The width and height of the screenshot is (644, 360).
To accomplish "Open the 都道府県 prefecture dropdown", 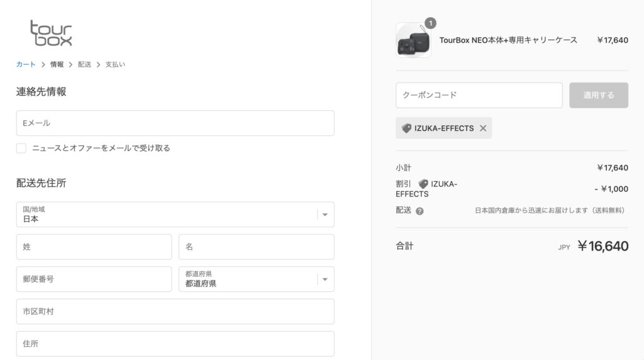I will point(257,279).
